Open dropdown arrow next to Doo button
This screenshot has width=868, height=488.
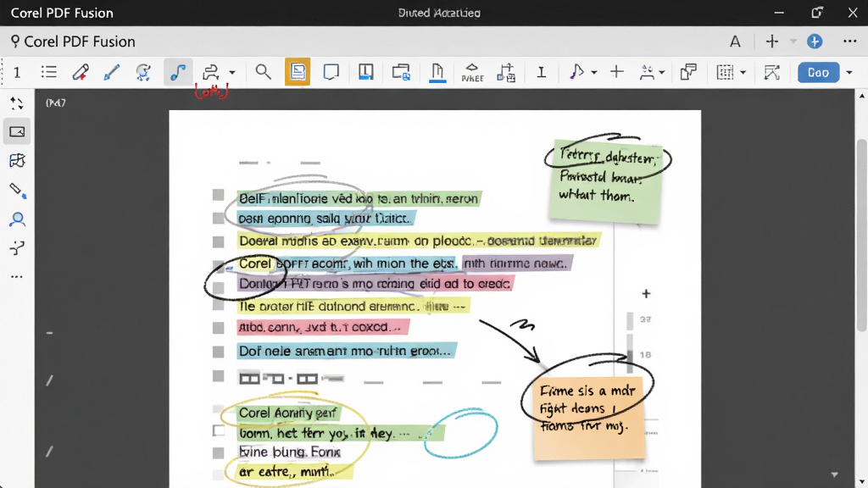click(x=849, y=73)
